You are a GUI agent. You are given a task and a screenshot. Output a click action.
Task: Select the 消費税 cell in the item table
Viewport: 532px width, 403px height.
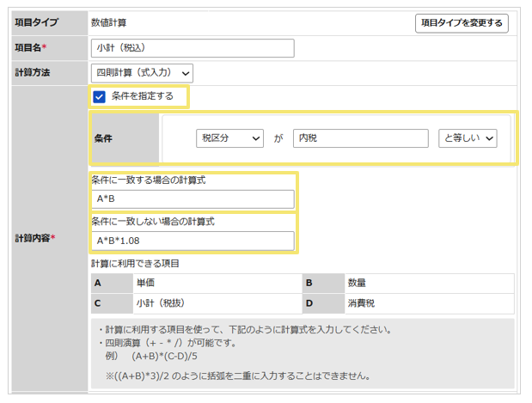(430, 303)
